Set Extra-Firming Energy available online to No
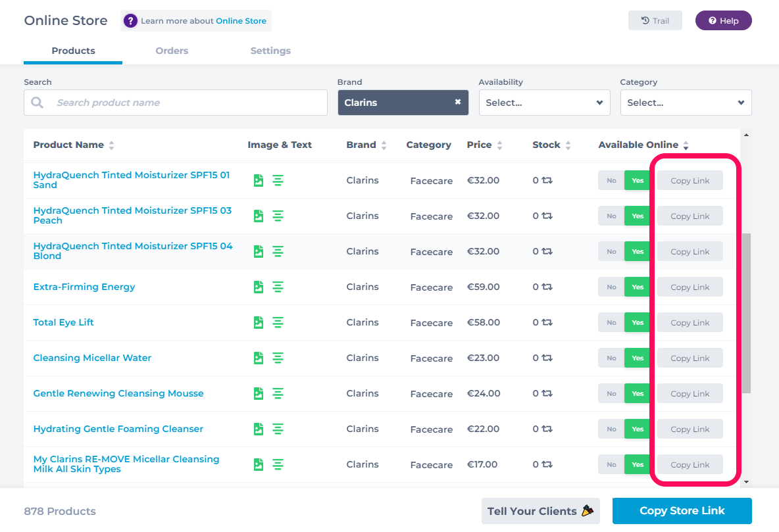 pos(611,287)
